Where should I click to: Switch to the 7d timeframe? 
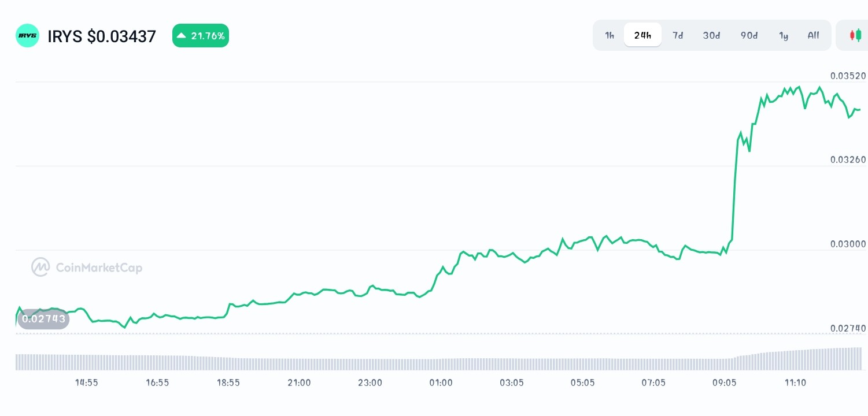pyautogui.click(x=678, y=35)
